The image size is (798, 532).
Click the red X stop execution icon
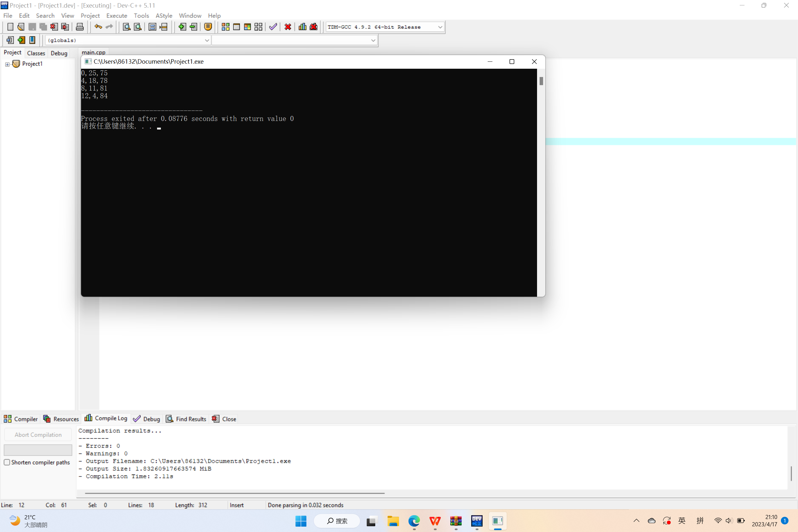pos(288,27)
